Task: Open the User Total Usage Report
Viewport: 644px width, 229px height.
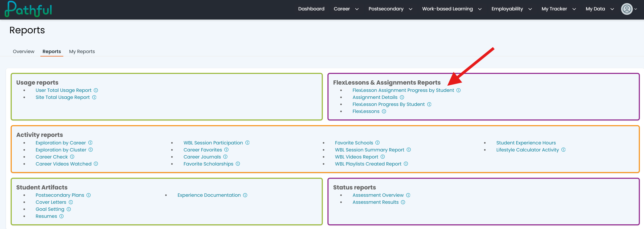Action: click(x=64, y=90)
